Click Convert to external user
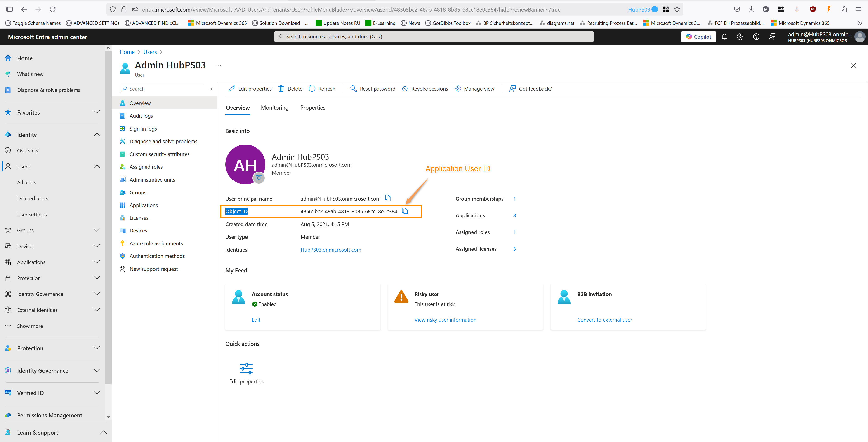Image resolution: width=868 pixels, height=442 pixels. (x=604, y=320)
